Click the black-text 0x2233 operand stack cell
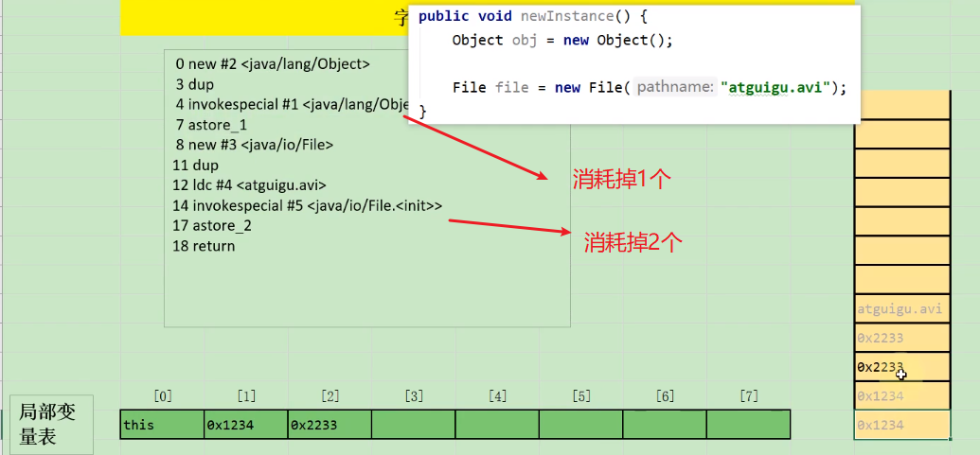This screenshot has width=980, height=455. pyautogui.click(x=901, y=367)
